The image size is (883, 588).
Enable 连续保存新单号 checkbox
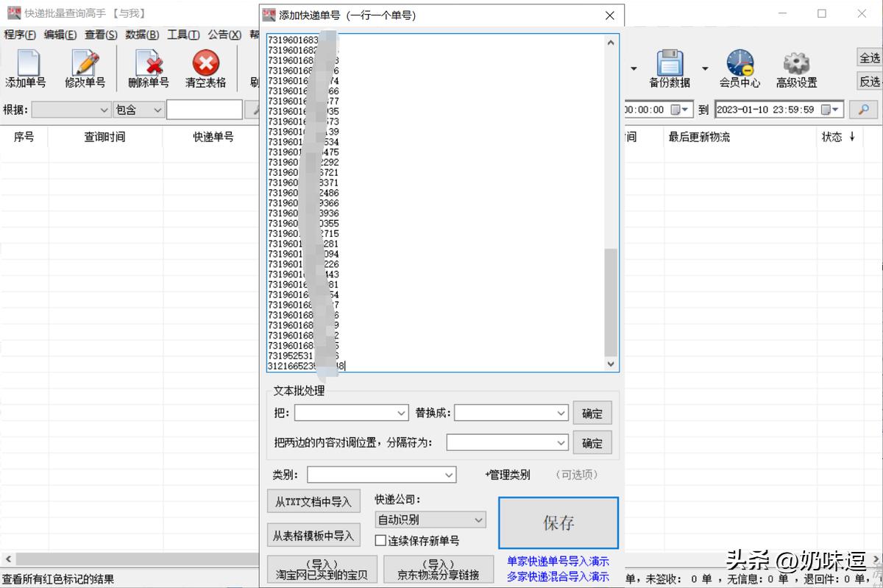[380, 541]
